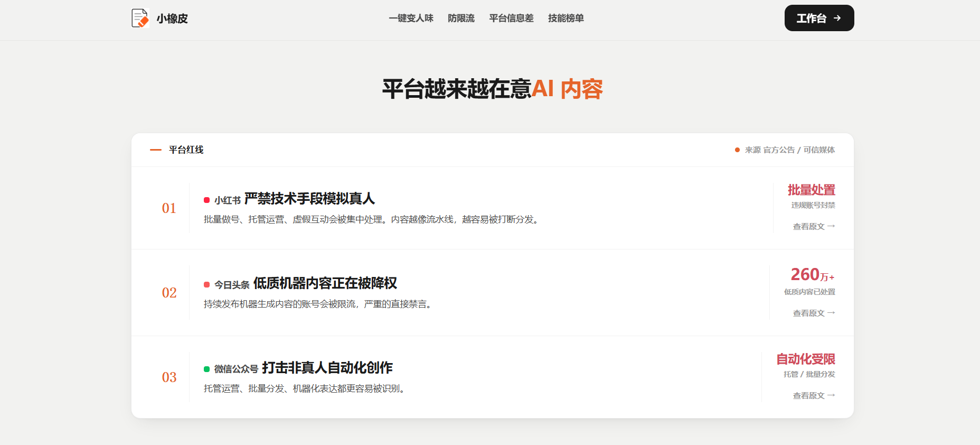Click the number 02 in list
The image size is (980, 445).
(x=169, y=293)
